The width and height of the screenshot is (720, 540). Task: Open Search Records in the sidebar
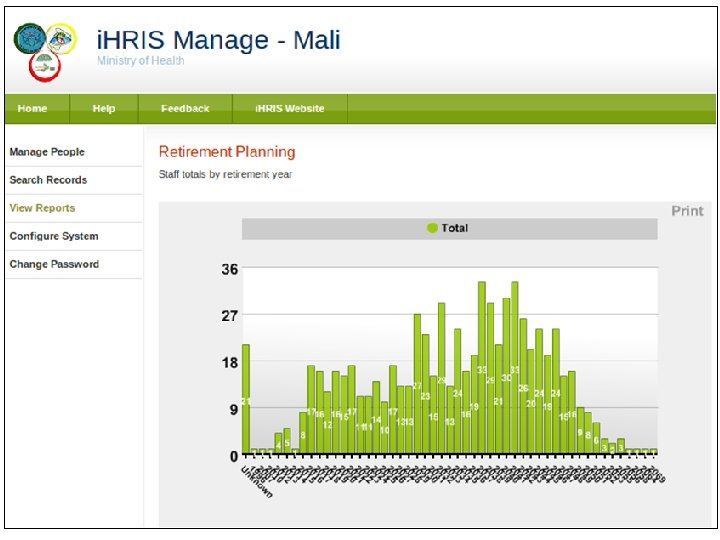point(48,180)
